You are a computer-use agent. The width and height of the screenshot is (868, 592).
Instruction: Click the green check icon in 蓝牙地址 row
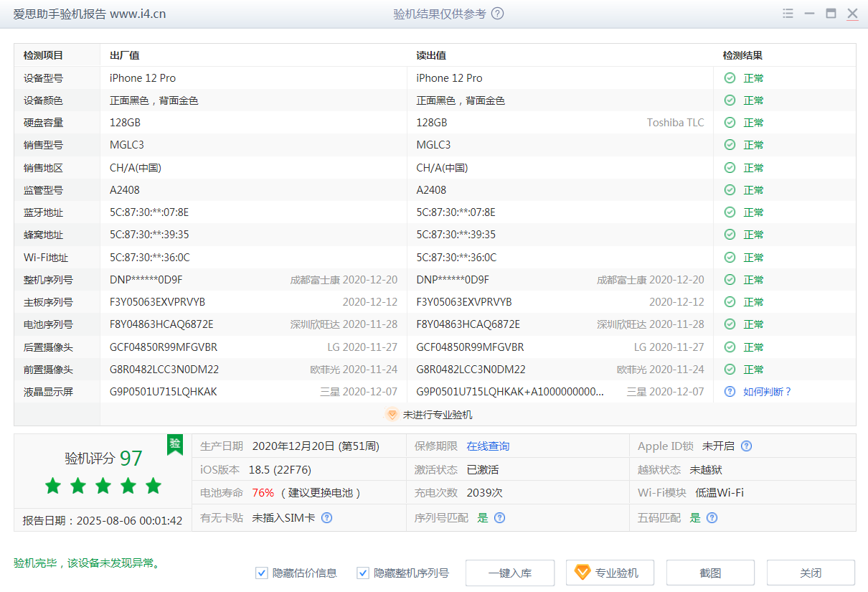point(730,212)
